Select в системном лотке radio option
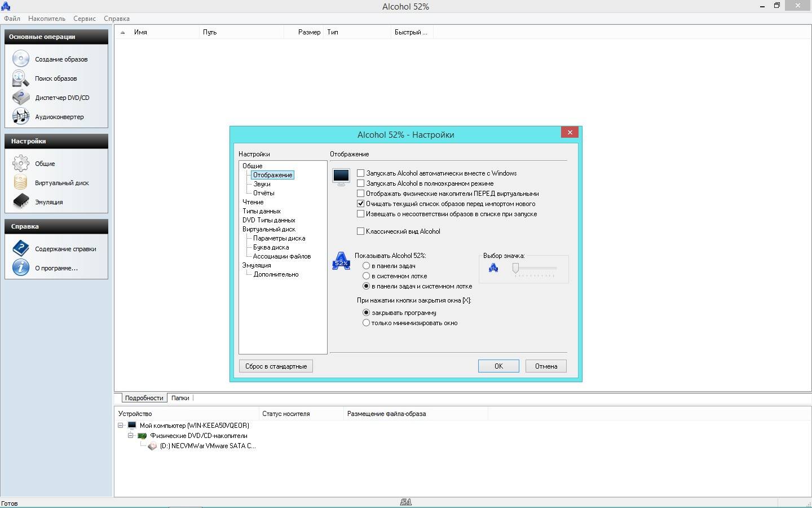The image size is (812, 508). pyautogui.click(x=367, y=275)
